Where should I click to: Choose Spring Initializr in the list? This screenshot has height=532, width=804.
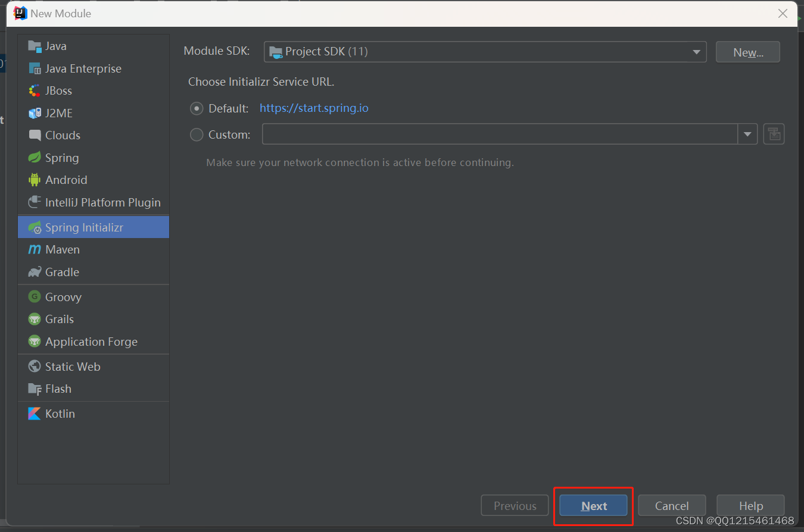pyautogui.click(x=94, y=227)
